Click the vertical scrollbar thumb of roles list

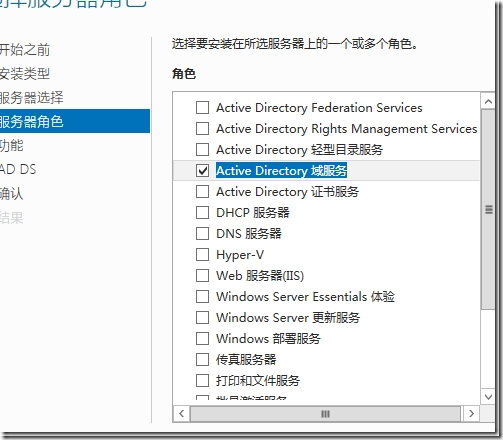coord(488,210)
